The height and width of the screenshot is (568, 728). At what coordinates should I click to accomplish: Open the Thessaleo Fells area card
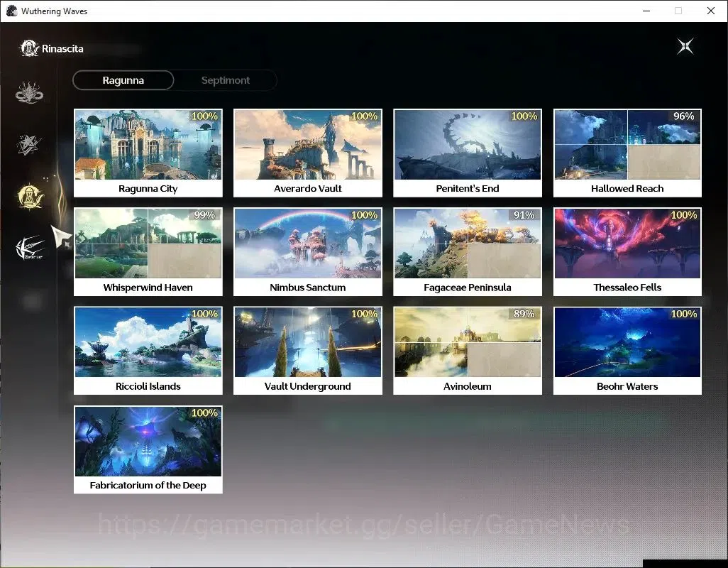627,252
